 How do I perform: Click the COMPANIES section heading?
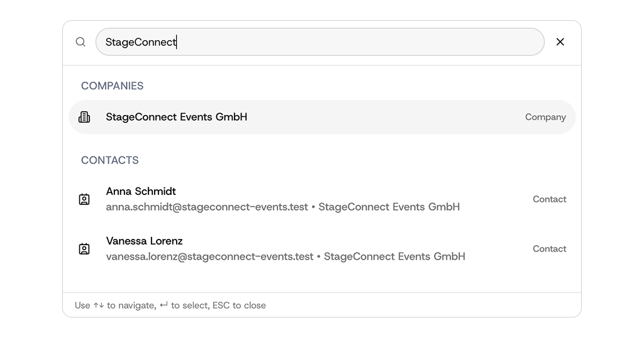pos(112,86)
